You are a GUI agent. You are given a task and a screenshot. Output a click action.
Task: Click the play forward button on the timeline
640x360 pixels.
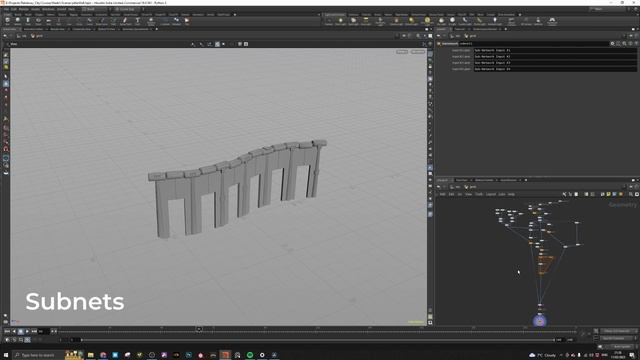point(27,331)
